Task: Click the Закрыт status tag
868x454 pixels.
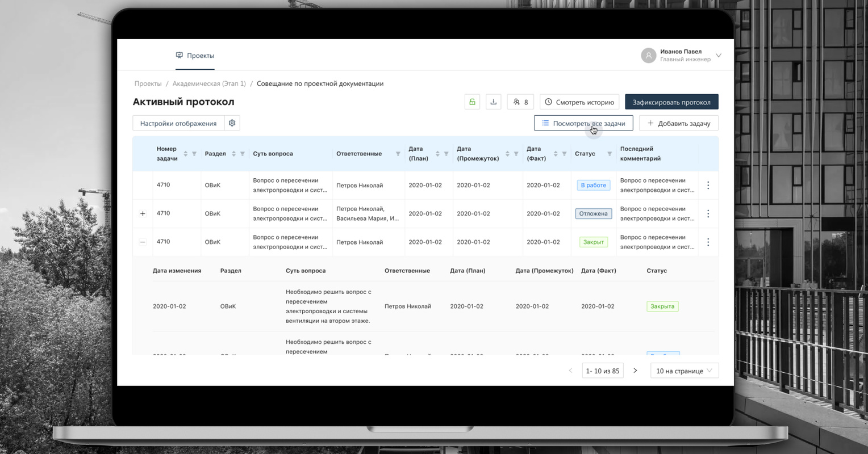Action: click(x=594, y=242)
